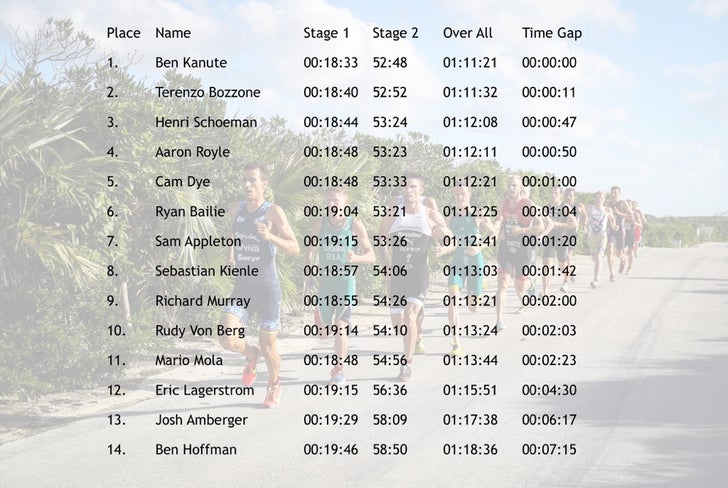This screenshot has width=728, height=488.
Task: Select first-place name Ben Kanute
Action: (191, 63)
